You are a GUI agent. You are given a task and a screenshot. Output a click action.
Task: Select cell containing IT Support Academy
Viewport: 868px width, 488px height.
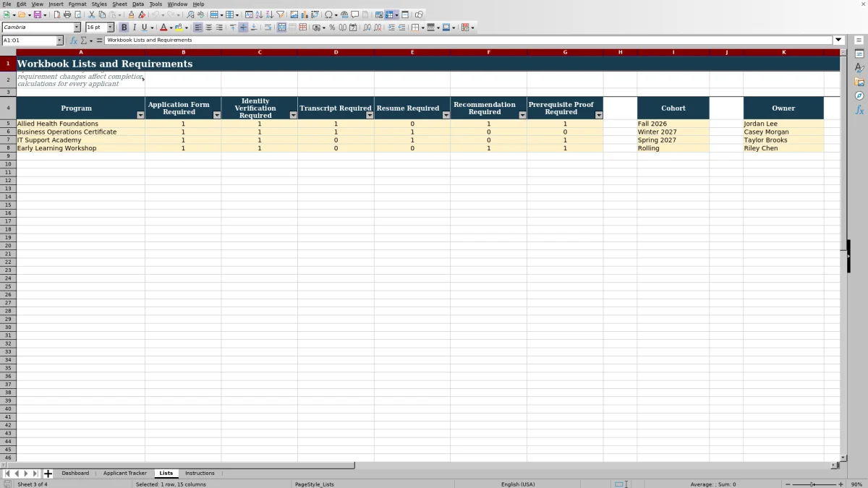pyautogui.click(x=80, y=140)
